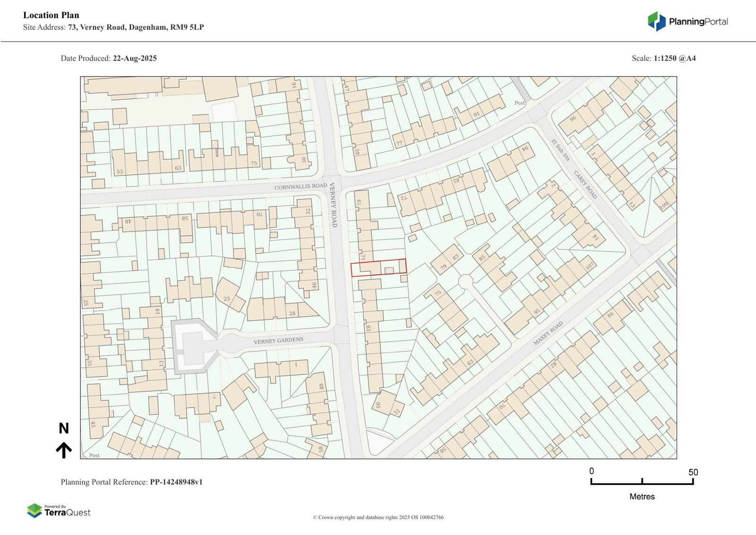Click house number 28

292,313
